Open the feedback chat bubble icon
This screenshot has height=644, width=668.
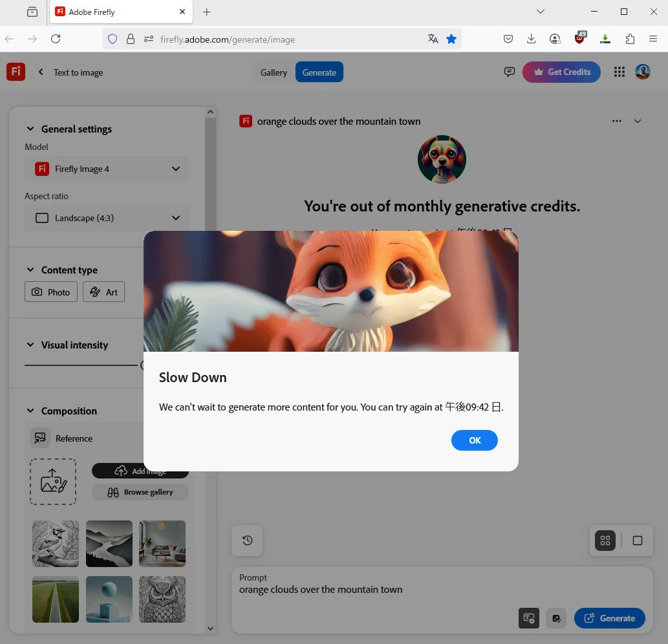click(x=509, y=72)
